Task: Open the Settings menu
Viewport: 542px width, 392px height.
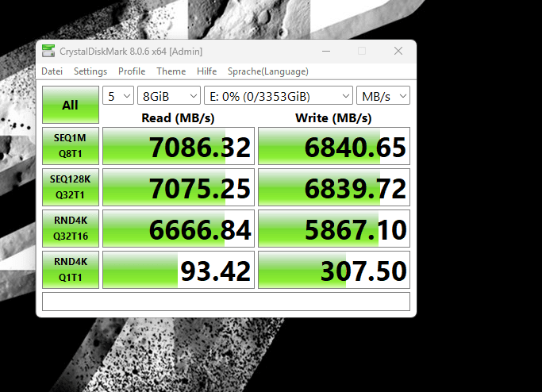Action: coord(90,71)
